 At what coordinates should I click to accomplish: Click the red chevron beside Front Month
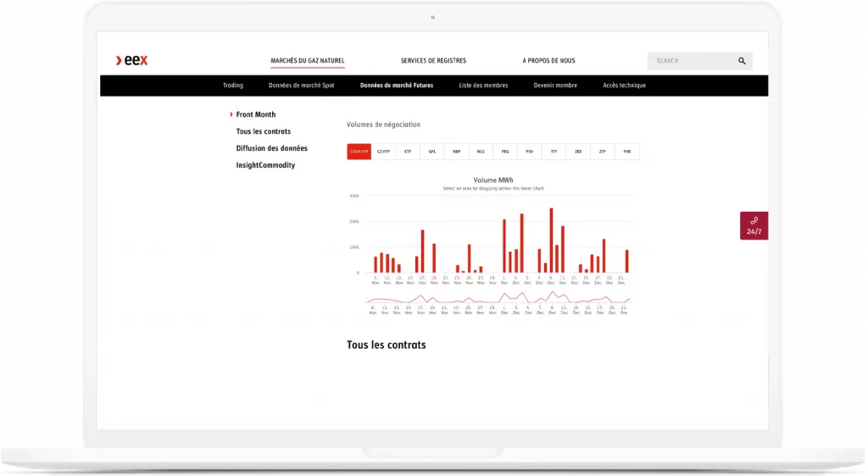point(231,114)
